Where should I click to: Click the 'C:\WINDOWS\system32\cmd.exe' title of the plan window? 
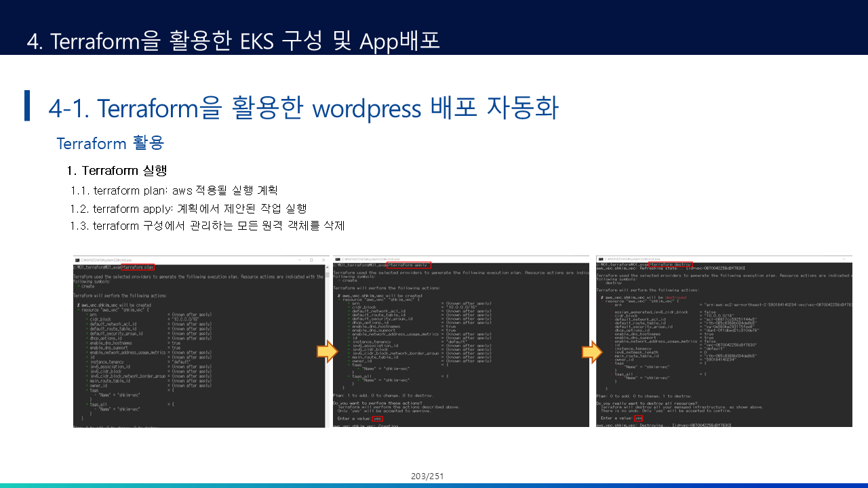click(x=105, y=260)
